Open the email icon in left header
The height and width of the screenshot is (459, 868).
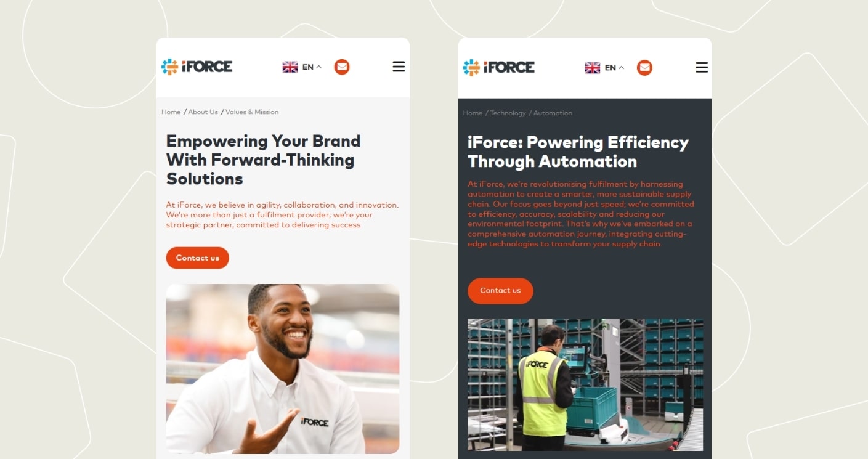342,67
